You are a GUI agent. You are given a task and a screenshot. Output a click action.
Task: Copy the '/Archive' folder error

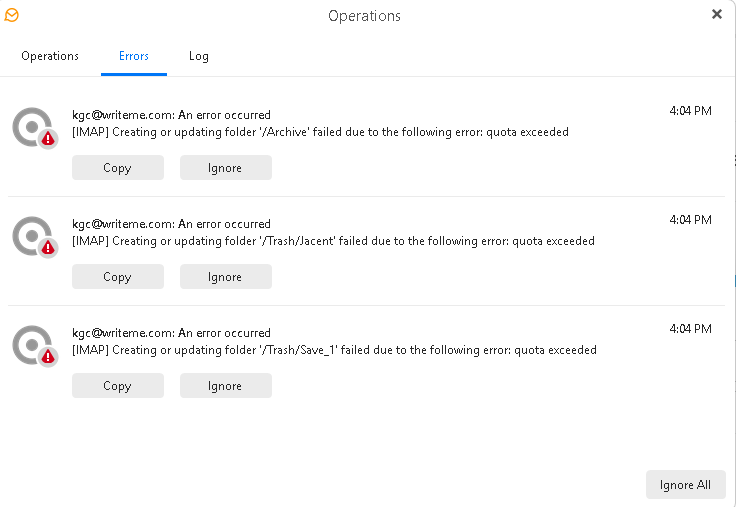[x=117, y=168]
